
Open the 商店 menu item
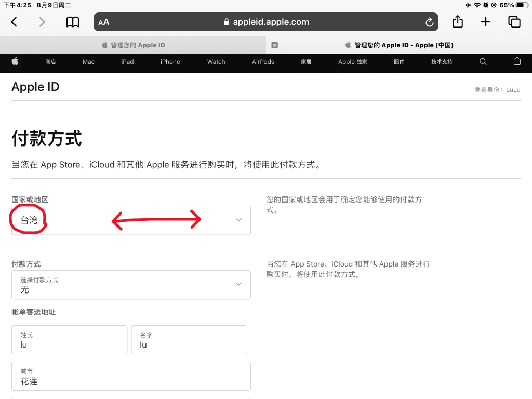point(50,62)
